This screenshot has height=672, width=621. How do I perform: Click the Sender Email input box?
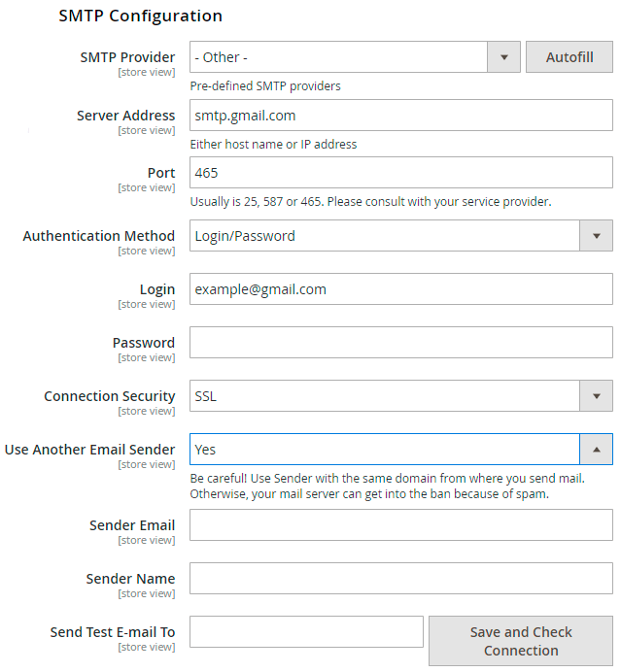[400, 524]
